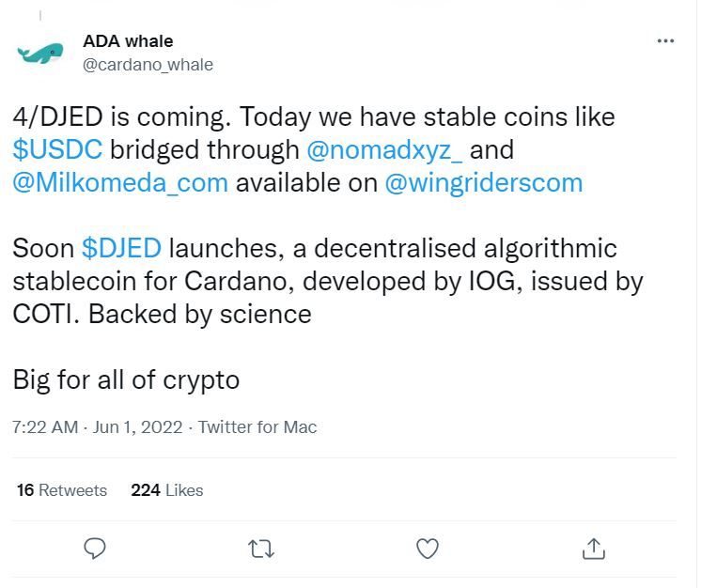Go to the @nomadxyz_ mention

(384, 150)
